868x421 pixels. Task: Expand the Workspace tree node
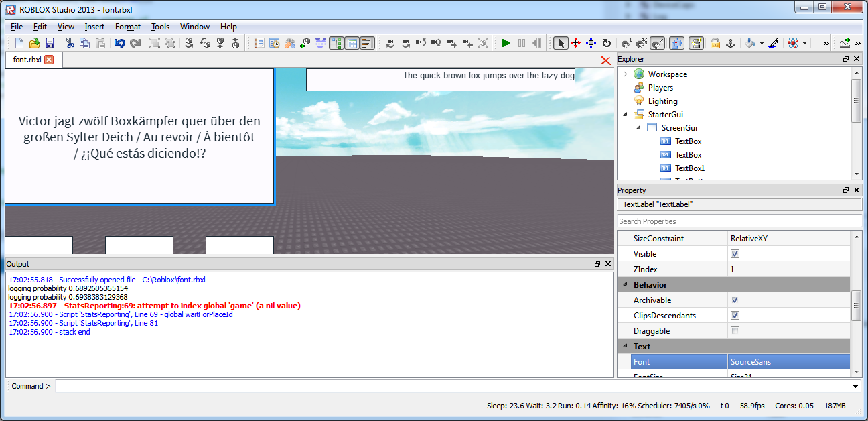pos(626,74)
